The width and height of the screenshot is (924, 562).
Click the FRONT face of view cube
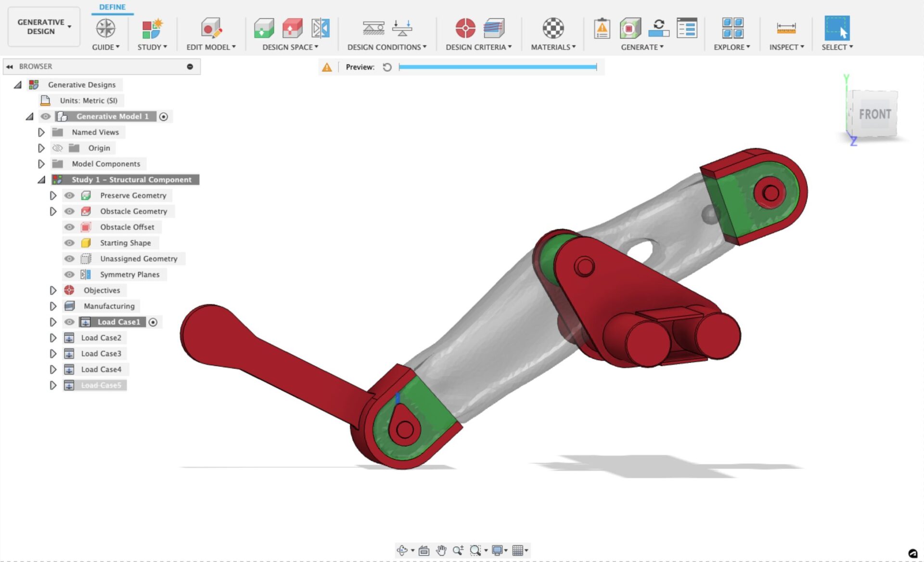[874, 115]
